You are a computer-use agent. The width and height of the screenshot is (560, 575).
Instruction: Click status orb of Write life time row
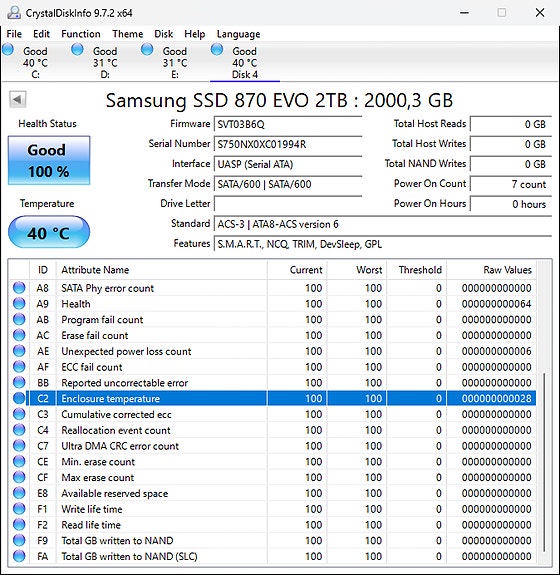click(19, 509)
